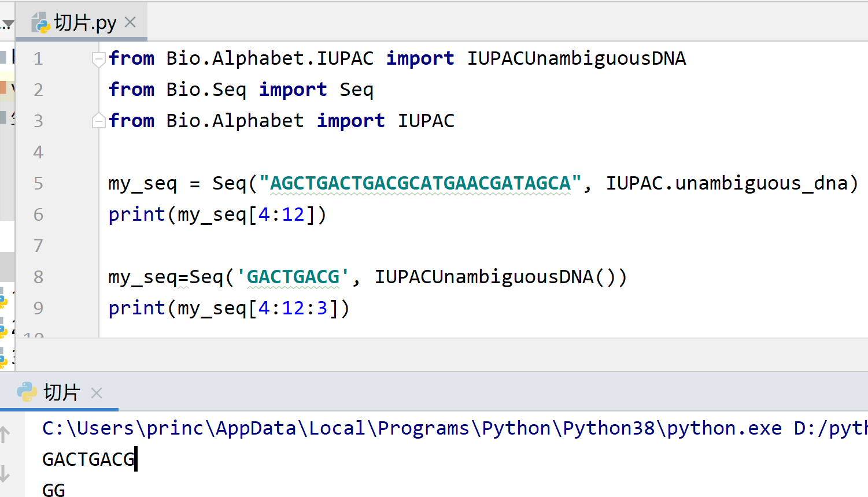Click the topmost Python file icon in the left sidebar
The width and height of the screenshot is (868, 497).
pos(5,299)
